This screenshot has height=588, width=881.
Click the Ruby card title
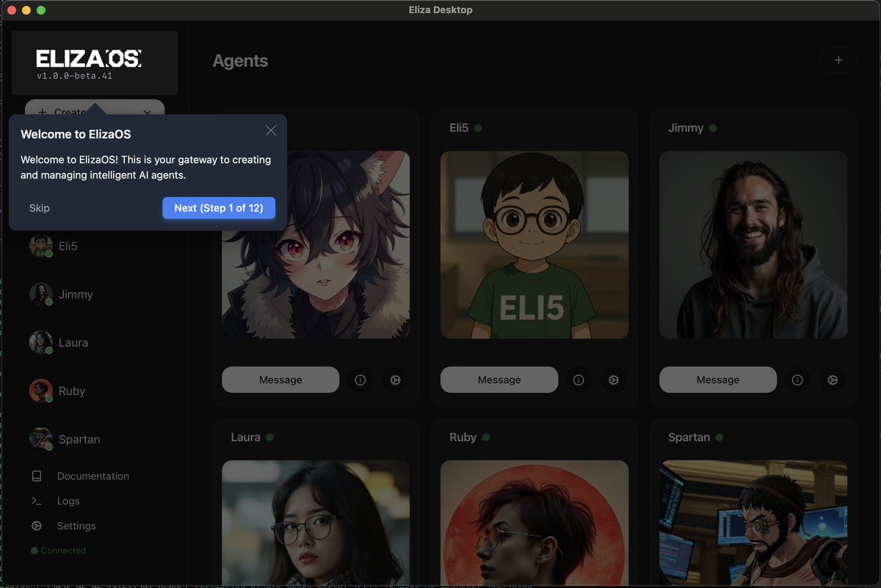pyautogui.click(x=463, y=438)
